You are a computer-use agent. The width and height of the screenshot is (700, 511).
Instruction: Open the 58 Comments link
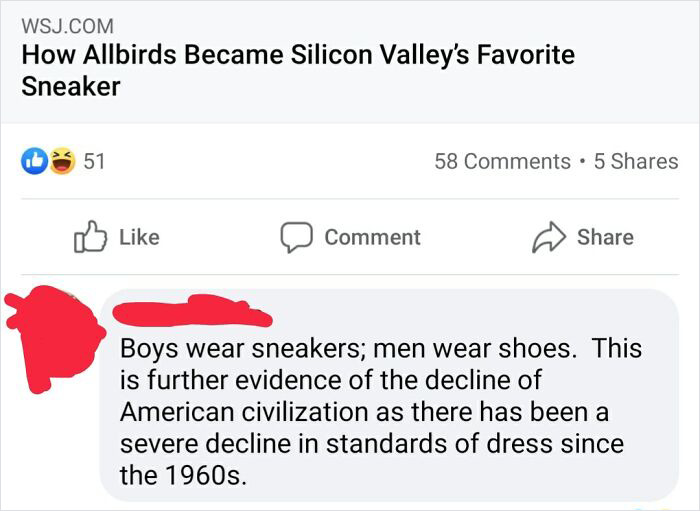502,161
